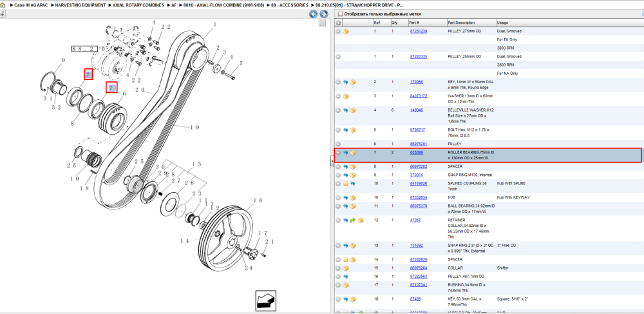Click the square toggle button at diagram top-right
This screenshot has height=314, width=644.
coord(323,23)
